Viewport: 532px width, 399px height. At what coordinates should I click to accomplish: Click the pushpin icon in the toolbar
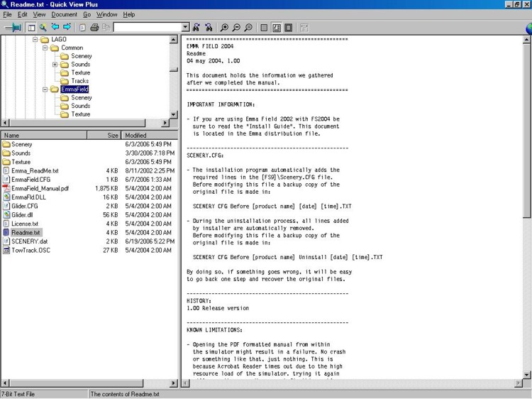[x=13, y=28]
